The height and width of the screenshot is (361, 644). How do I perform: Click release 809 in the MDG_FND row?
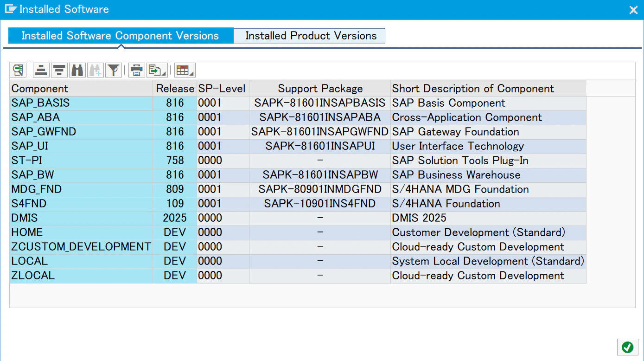click(x=175, y=189)
